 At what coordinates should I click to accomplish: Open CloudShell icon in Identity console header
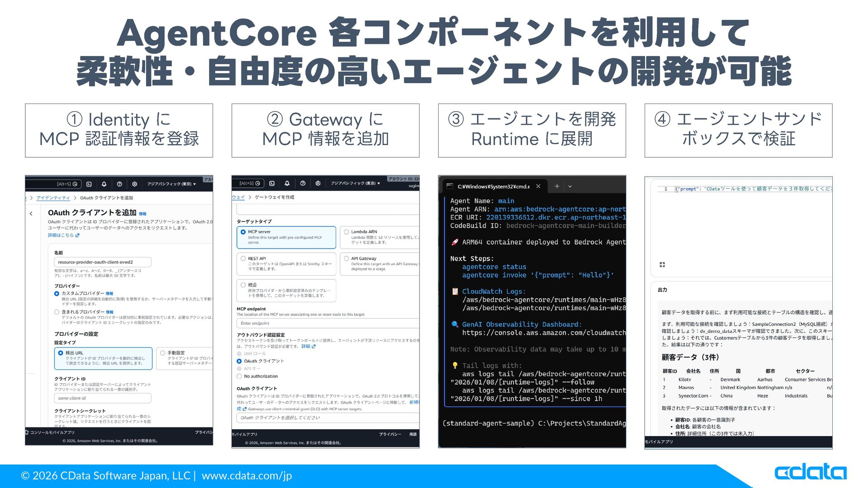(x=89, y=184)
